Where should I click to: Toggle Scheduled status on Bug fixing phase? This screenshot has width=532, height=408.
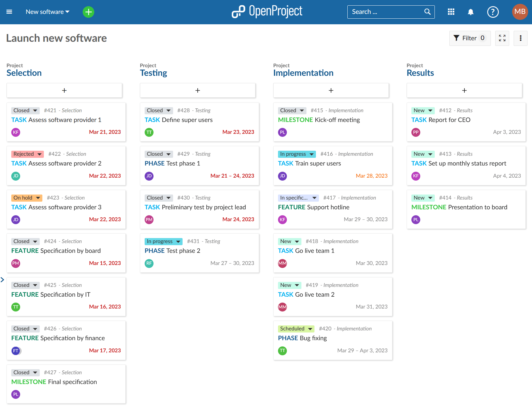tap(309, 329)
